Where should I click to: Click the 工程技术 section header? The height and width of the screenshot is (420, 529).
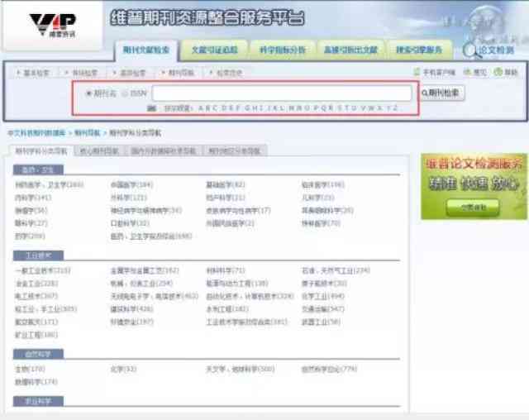(38, 255)
